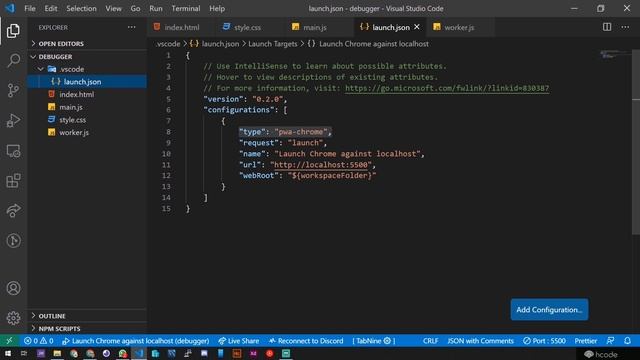This screenshot has width=640, height=360.
Task: Click the VS Code taskbar icon
Action: tap(139, 353)
